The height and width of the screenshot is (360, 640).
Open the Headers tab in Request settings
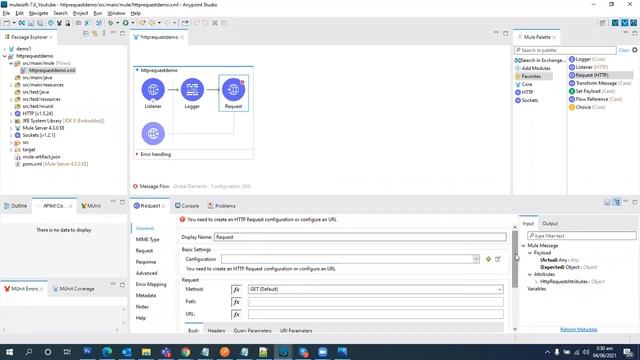216,331
